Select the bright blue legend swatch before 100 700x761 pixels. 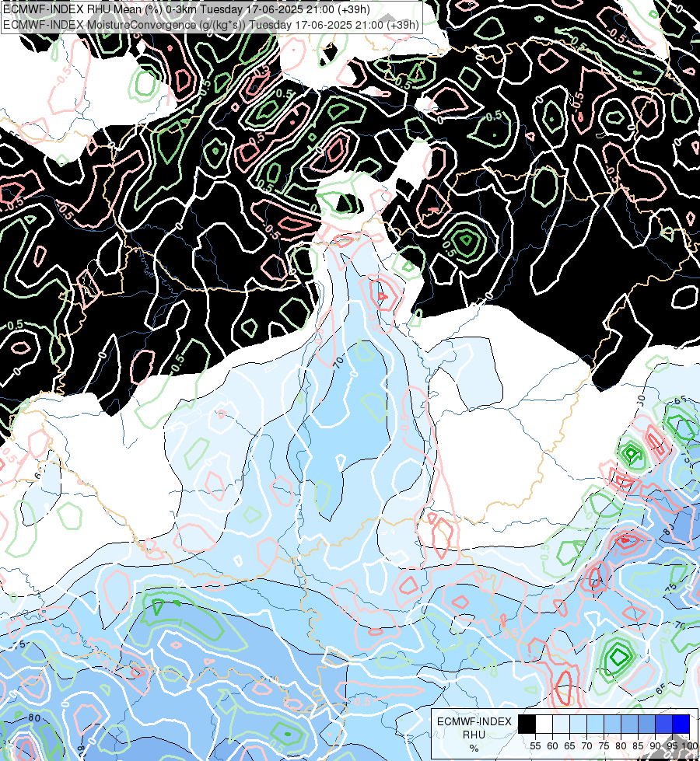pos(681,724)
